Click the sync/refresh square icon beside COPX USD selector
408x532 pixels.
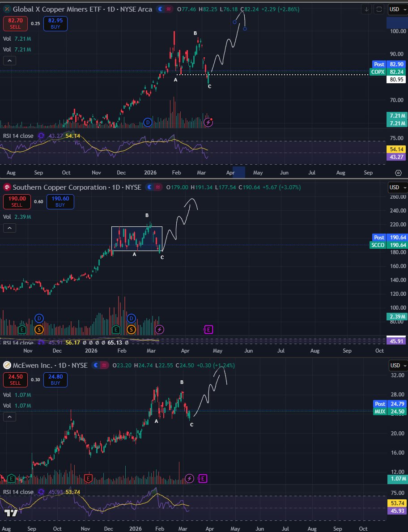[x=379, y=9]
